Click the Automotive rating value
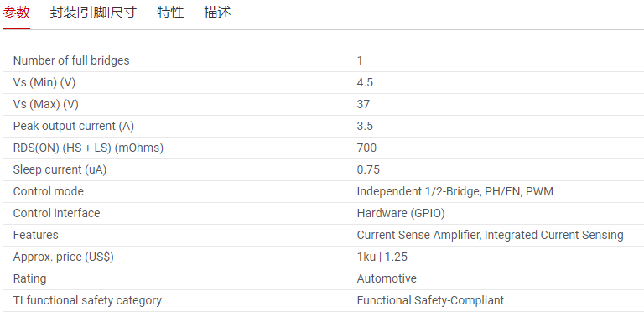Image resolution: width=644 pixels, height=317 pixels. [387, 278]
